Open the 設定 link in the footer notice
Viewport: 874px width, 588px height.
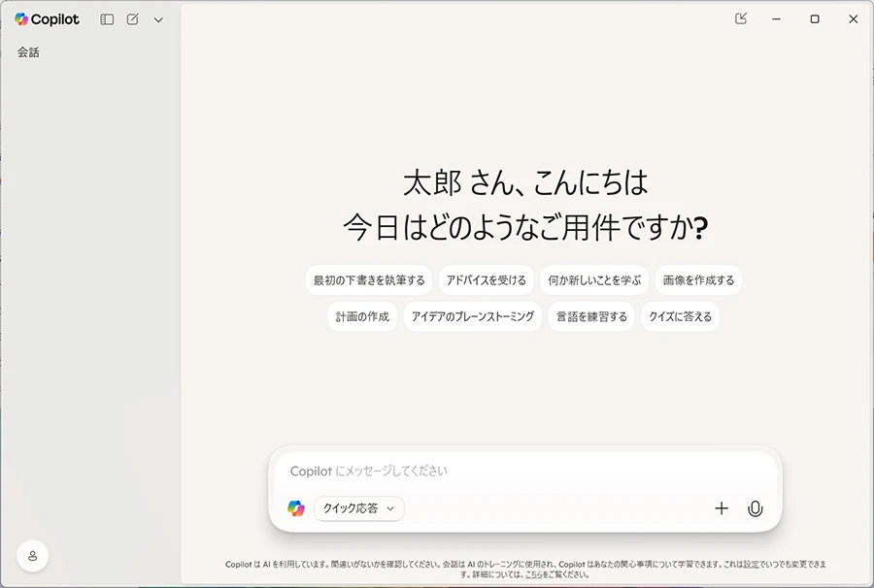[751, 564]
